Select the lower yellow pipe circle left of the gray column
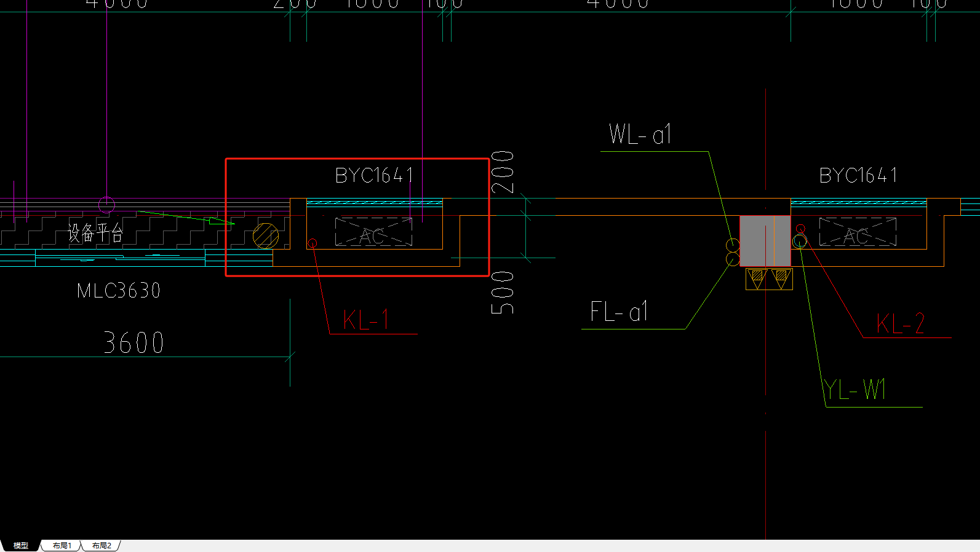The height and width of the screenshot is (552, 980). tap(733, 259)
